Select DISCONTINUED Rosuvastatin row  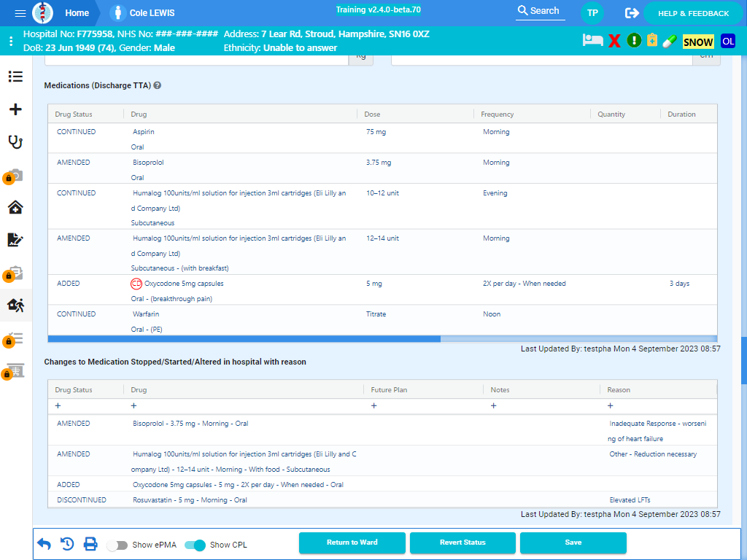[x=382, y=499]
